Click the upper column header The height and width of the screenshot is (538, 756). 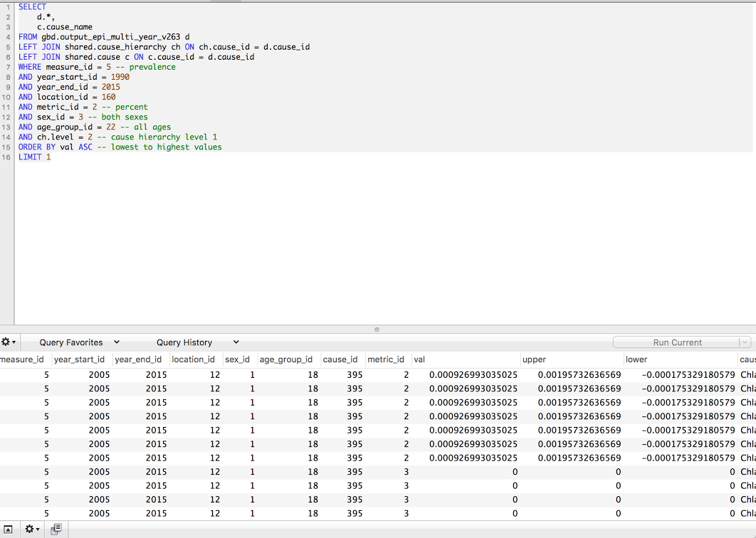click(x=534, y=359)
